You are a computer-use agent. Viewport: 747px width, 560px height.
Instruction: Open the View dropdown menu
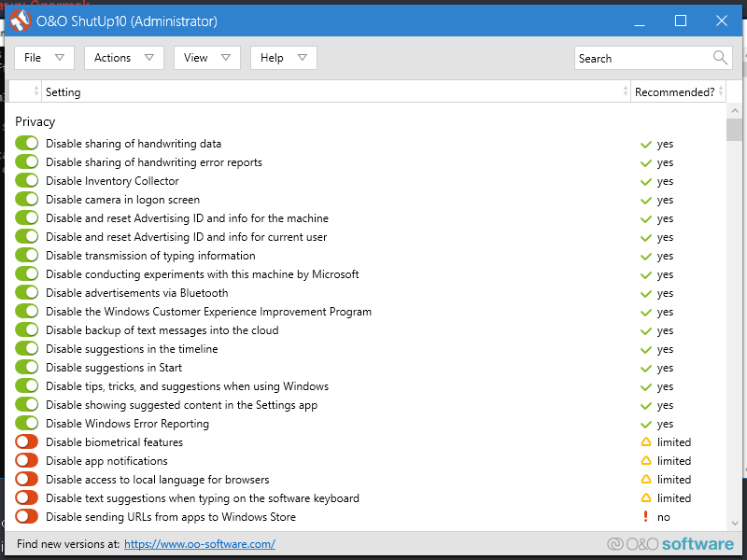click(207, 58)
